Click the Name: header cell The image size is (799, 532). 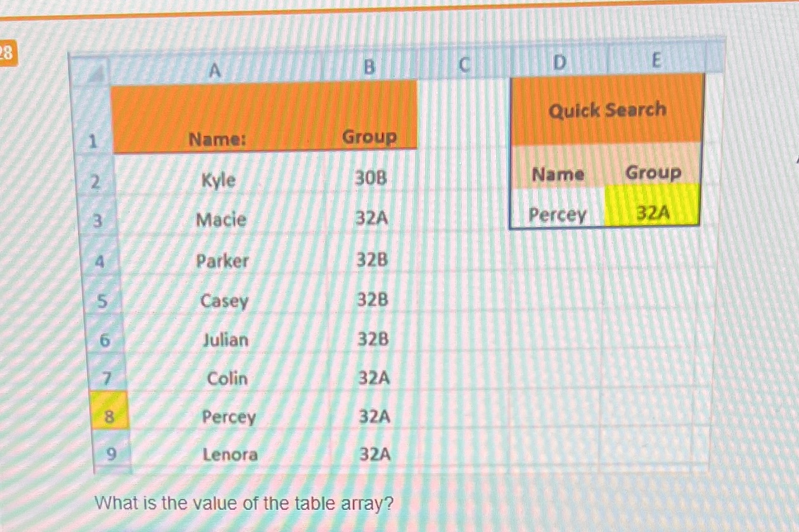214,140
